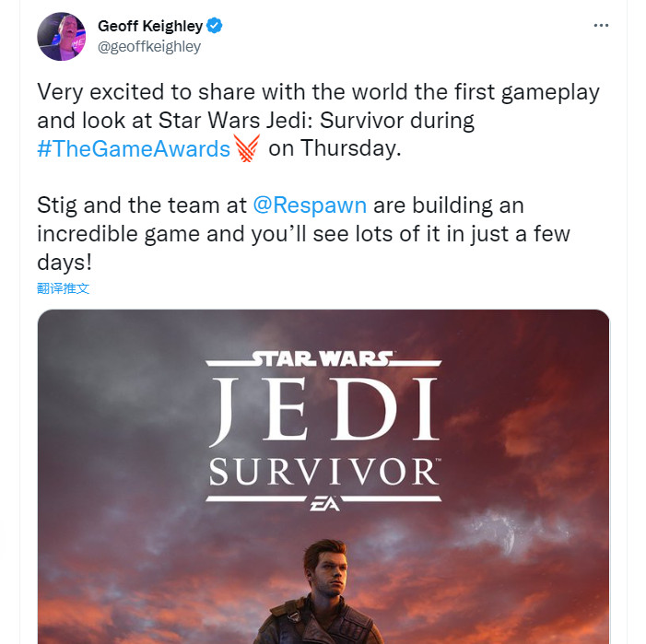
Task: Click the Game Awards emblem after the hashtag
Action: click(247, 148)
